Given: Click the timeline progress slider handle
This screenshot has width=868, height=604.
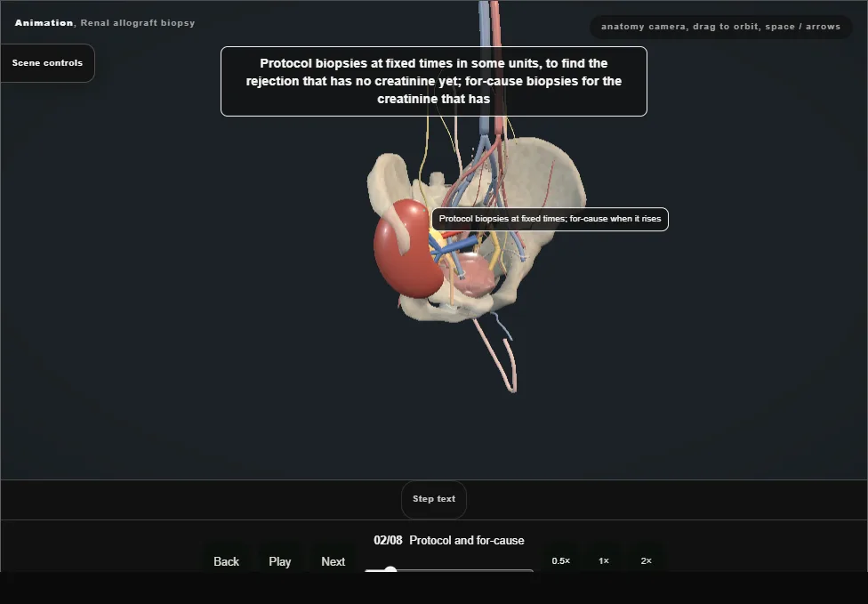Looking at the screenshot, I should [x=390, y=569].
